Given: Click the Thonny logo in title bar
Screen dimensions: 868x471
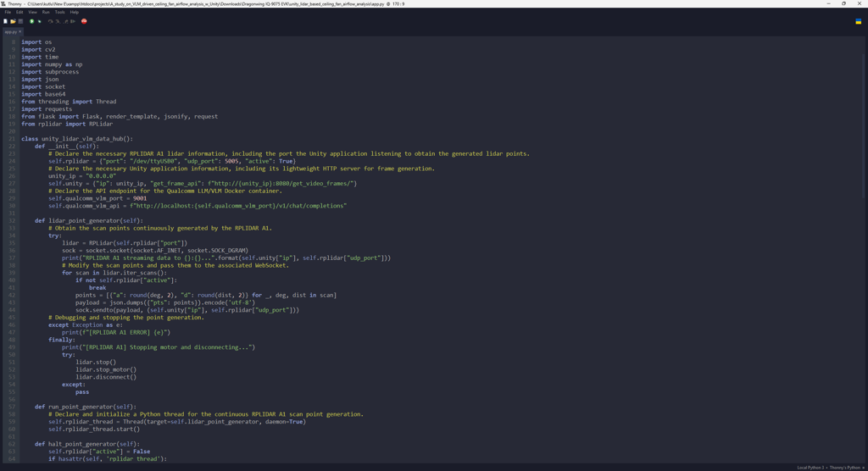Looking at the screenshot, I should pyautogui.click(x=3, y=4).
